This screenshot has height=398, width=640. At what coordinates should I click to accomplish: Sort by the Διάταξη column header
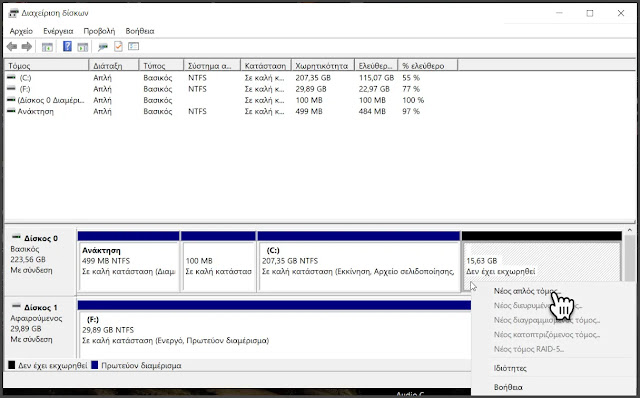(114, 65)
